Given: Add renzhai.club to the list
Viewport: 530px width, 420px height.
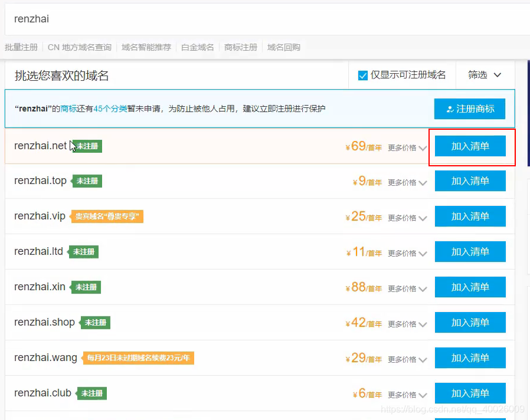Looking at the screenshot, I should (x=470, y=393).
